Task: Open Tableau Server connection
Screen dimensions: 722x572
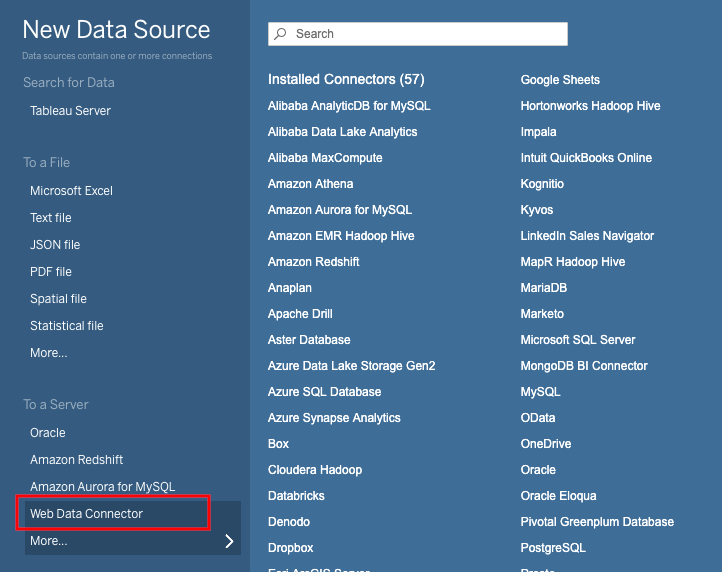Action: [x=70, y=111]
